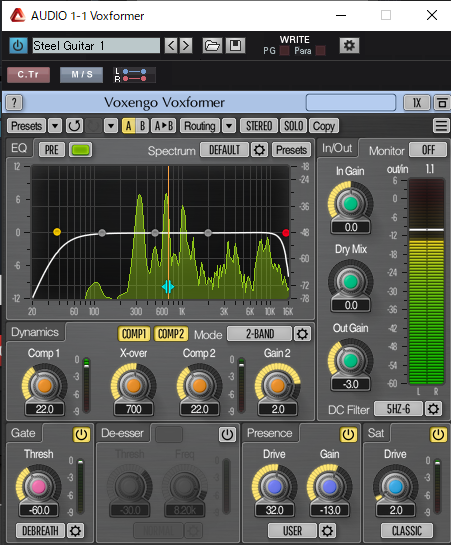Image resolution: width=451 pixels, height=545 pixels.
Task: Copy state A to B
Action: (x=164, y=126)
